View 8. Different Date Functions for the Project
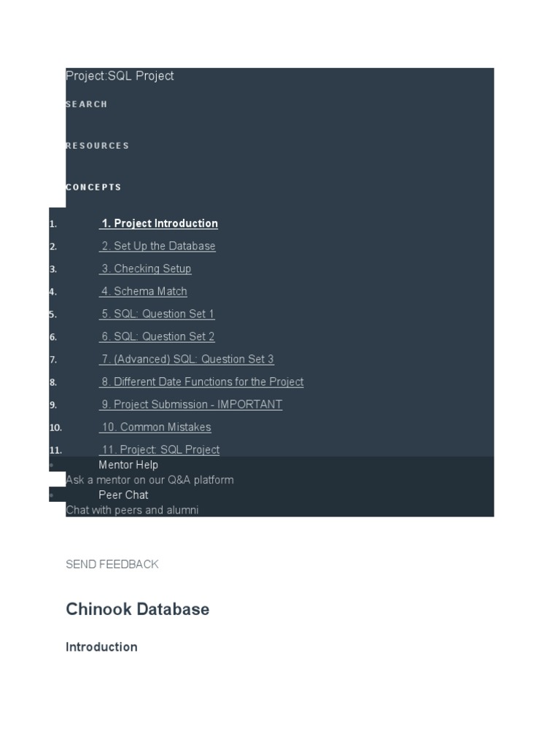Screen dimensions: 560x747 [202, 382]
